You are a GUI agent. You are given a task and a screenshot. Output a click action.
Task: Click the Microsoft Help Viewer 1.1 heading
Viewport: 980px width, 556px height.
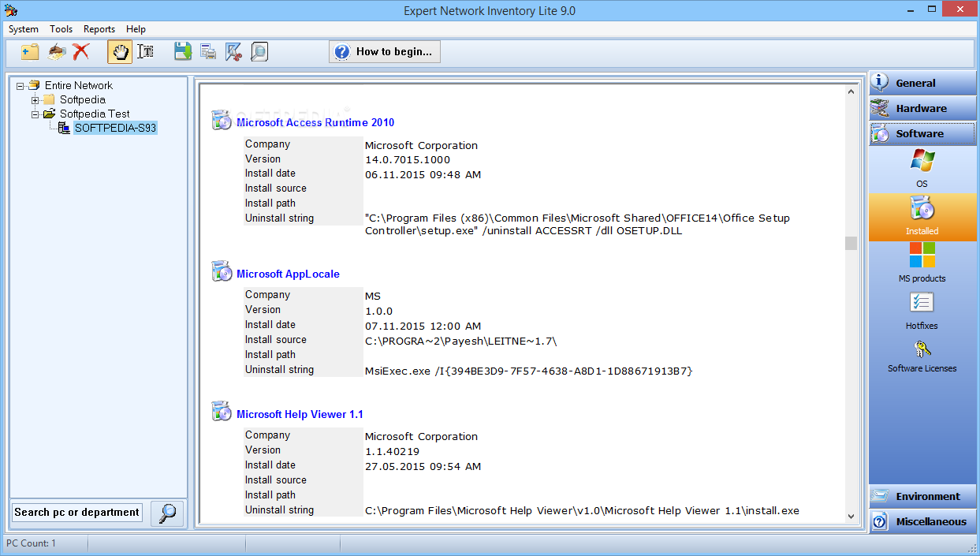coord(300,414)
